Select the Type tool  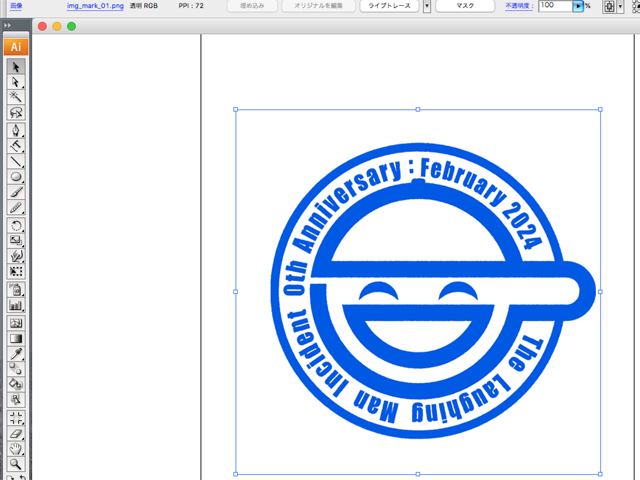tap(16, 146)
